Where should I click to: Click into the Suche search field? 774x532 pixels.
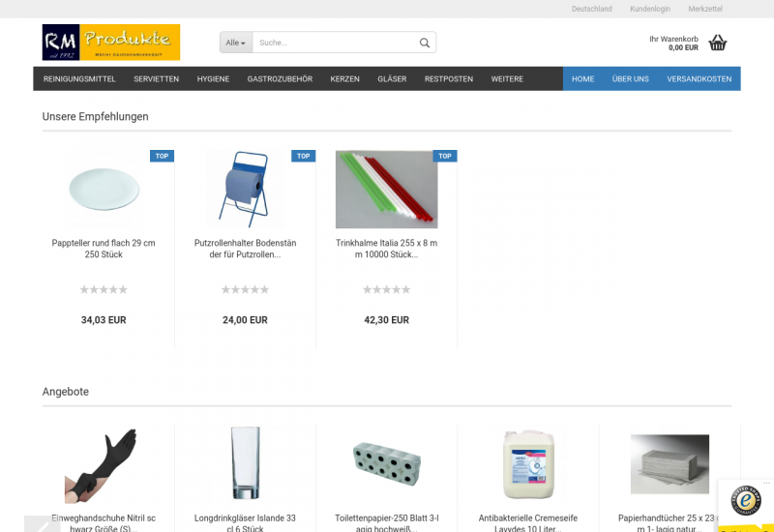click(336, 43)
